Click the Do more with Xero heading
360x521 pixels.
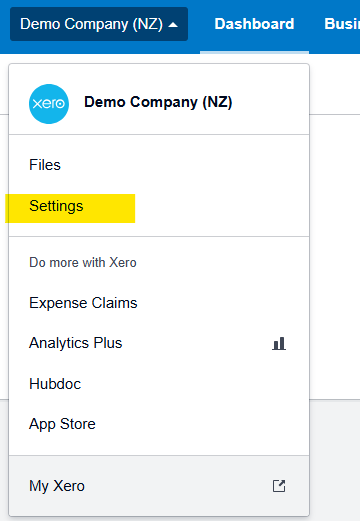tap(83, 263)
